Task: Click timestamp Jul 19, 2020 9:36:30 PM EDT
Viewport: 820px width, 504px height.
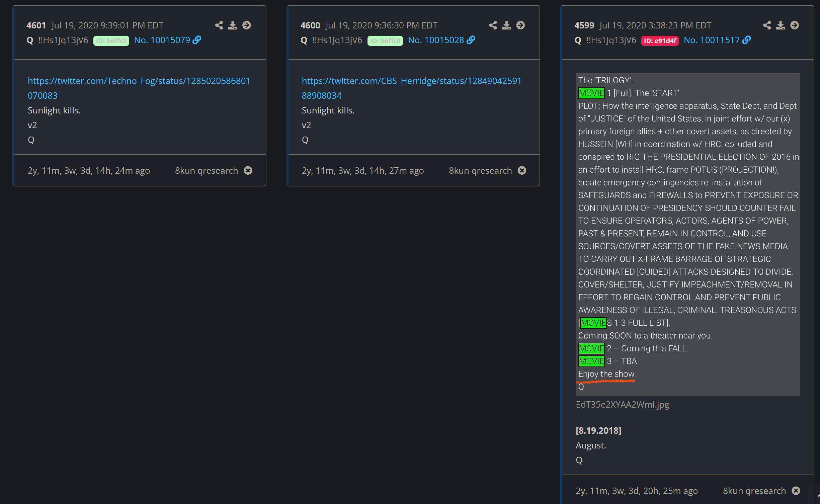Action: [x=382, y=25]
